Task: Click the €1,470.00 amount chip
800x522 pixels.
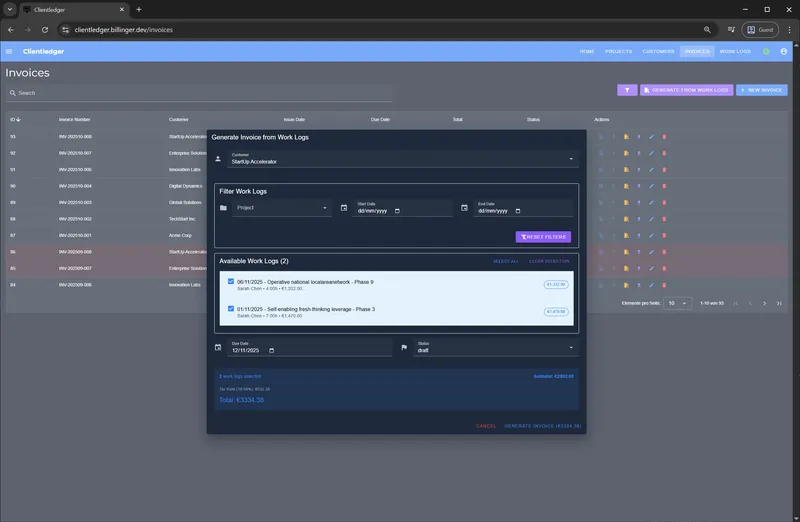Action: [x=556, y=312]
